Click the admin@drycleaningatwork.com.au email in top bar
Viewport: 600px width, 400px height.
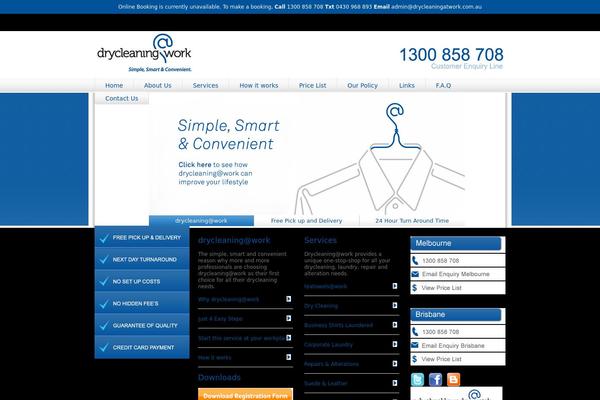pyautogui.click(x=436, y=7)
